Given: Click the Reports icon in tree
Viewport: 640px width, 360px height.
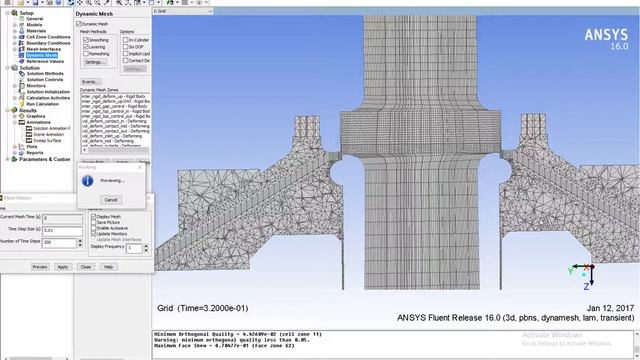Looking at the screenshot, I should tap(22, 153).
